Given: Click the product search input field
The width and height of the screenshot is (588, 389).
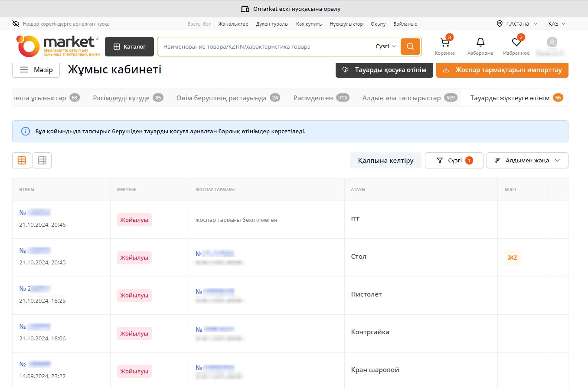Looking at the screenshot, I should [265, 46].
